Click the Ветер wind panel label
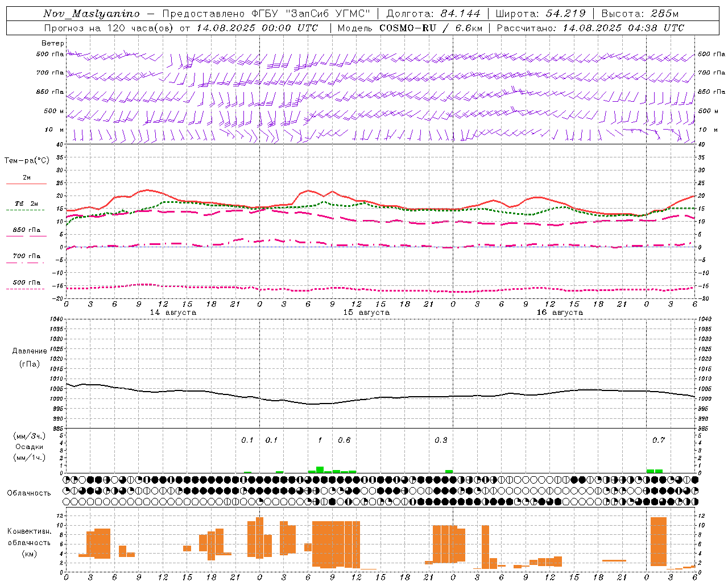This screenshot has width=728, height=582. [x=53, y=43]
